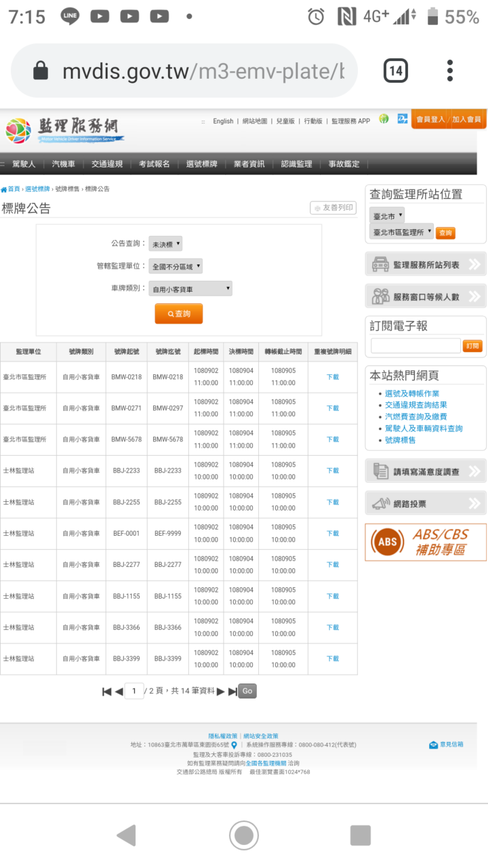Open 認識監理 menu

click(297, 164)
